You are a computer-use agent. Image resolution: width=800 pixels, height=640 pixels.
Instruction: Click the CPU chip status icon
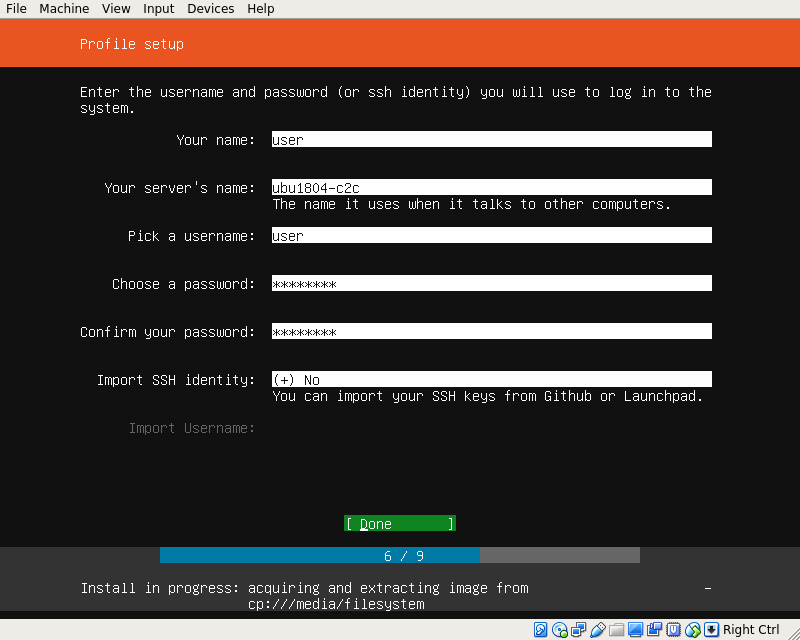[674, 630]
